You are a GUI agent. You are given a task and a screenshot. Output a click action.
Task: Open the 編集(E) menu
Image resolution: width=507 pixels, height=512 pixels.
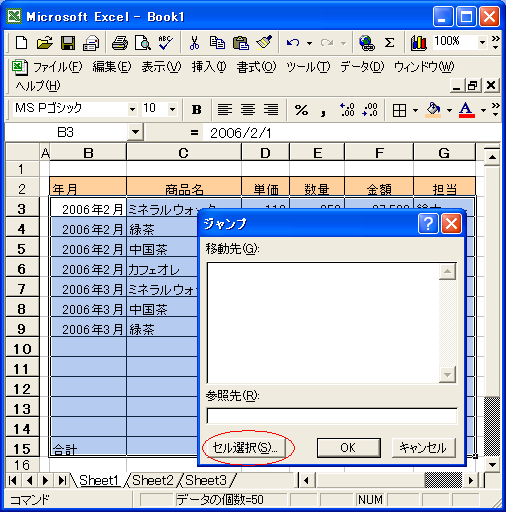(112, 67)
